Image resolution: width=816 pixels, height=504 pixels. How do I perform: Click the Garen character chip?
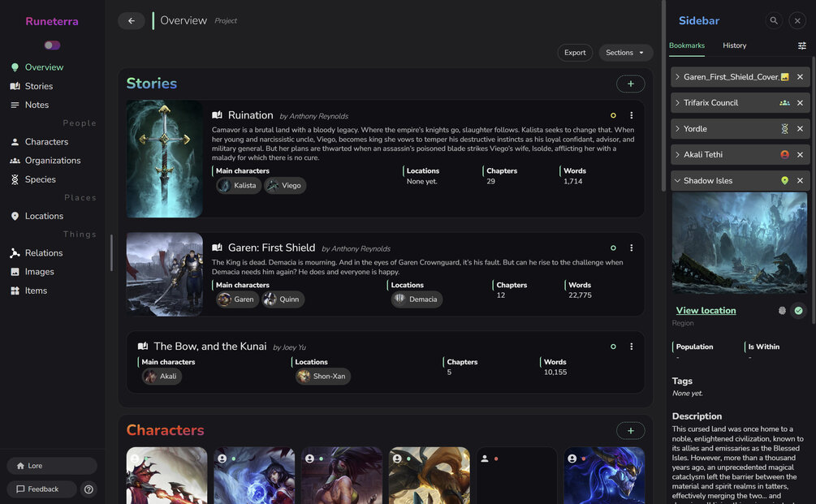[237, 299]
